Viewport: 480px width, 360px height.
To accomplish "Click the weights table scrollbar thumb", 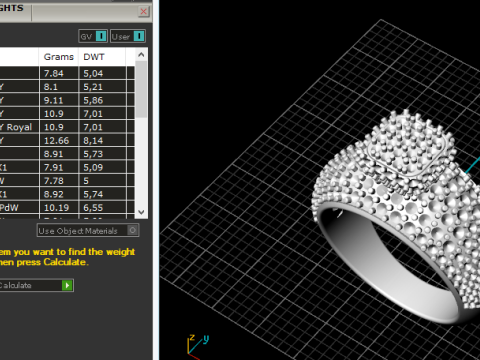I will 141,89.
